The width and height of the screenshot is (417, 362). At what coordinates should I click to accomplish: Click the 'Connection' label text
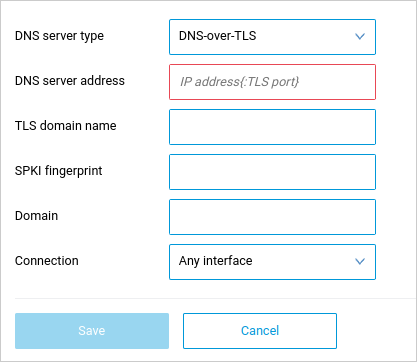tap(47, 261)
